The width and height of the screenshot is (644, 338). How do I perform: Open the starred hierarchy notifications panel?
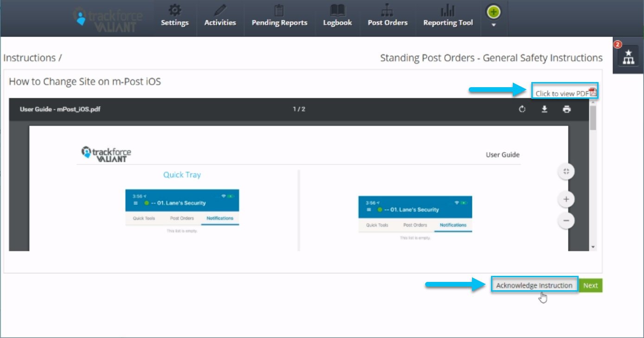pyautogui.click(x=628, y=55)
